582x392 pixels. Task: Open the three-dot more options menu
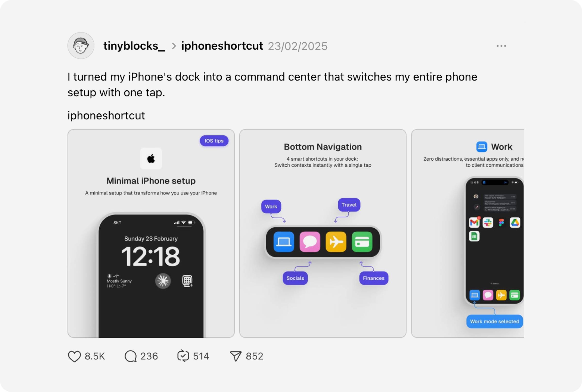point(501,46)
